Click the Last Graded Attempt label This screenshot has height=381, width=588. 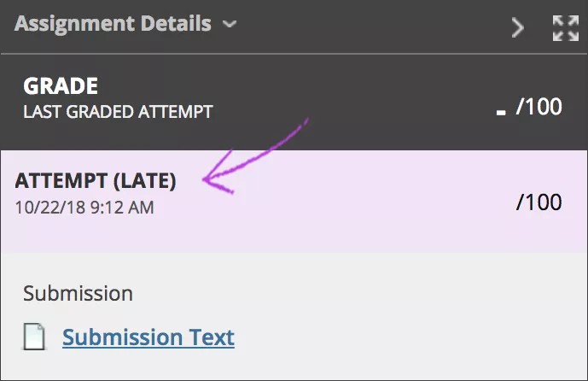coord(118,111)
